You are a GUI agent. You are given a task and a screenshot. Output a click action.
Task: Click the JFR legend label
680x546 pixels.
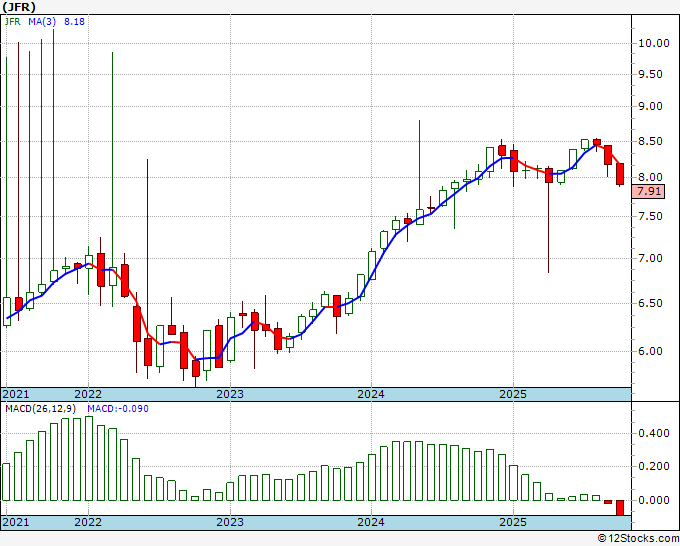(13, 22)
